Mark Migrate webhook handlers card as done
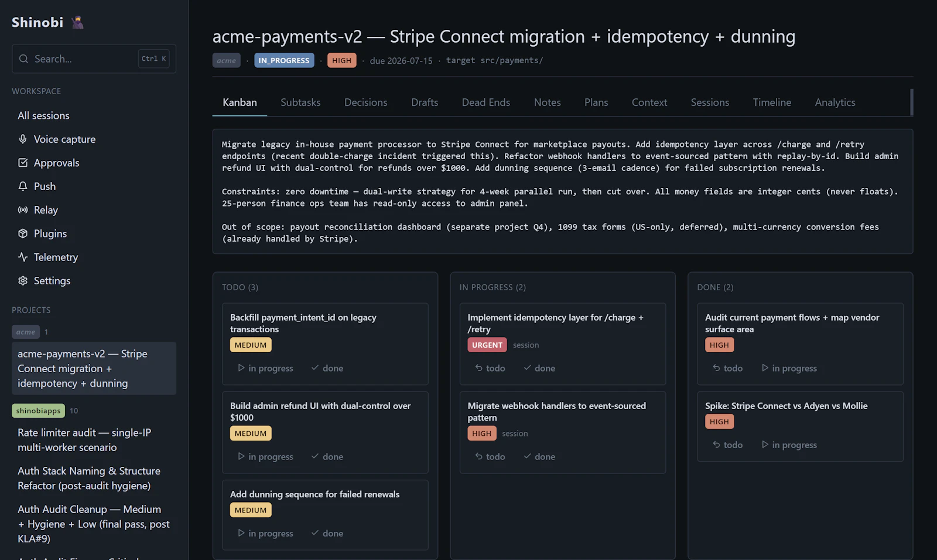Image resolution: width=937 pixels, height=560 pixels. click(x=539, y=456)
